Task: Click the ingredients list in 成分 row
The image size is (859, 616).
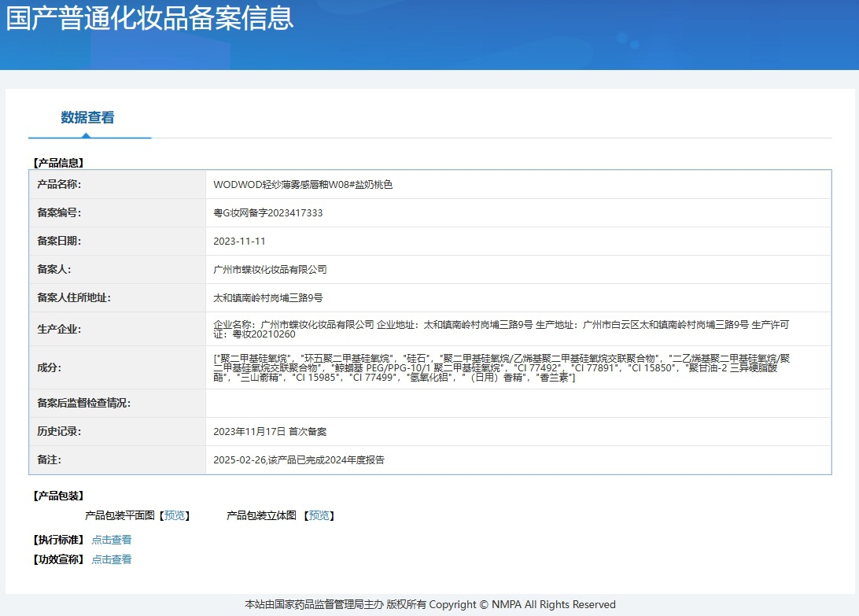Action: pyautogui.click(x=501, y=367)
